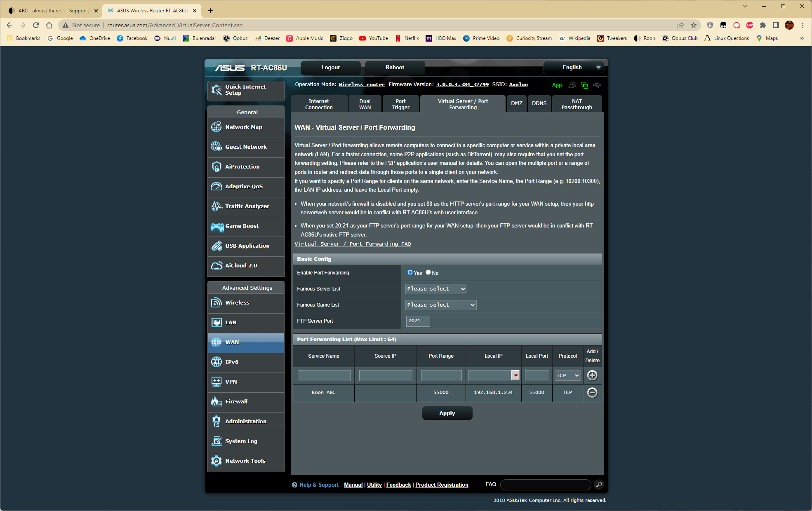Image resolution: width=812 pixels, height=511 pixels.
Task: Switch to Internet Connection tab
Action: [x=319, y=104]
